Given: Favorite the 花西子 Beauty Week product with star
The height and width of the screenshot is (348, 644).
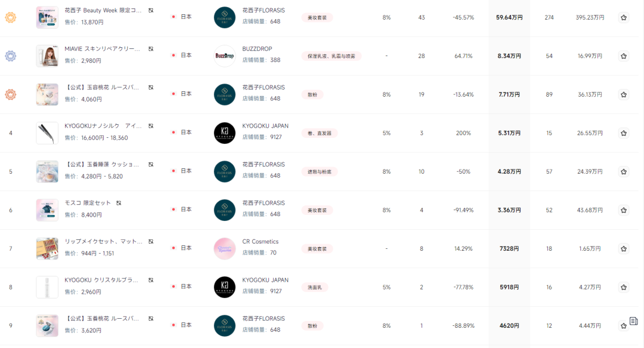Looking at the screenshot, I should pyautogui.click(x=623, y=18).
